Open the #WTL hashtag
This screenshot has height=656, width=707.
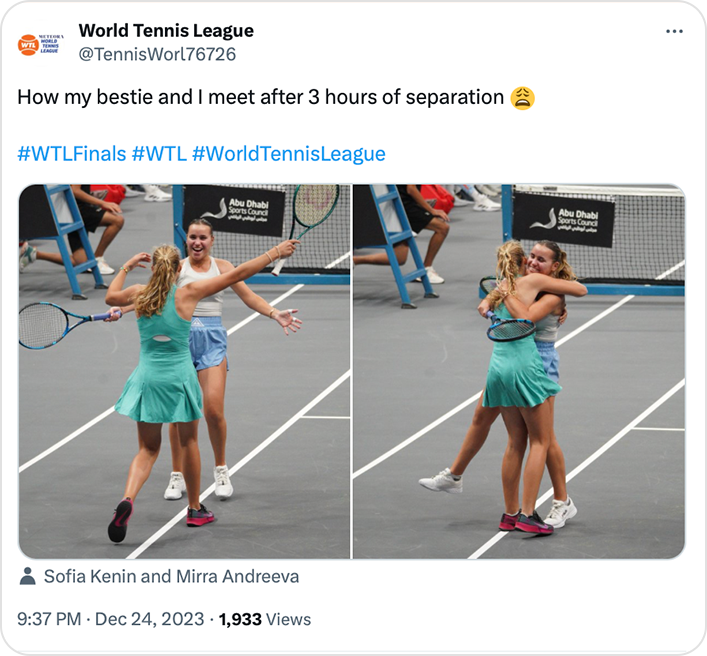pos(159,154)
